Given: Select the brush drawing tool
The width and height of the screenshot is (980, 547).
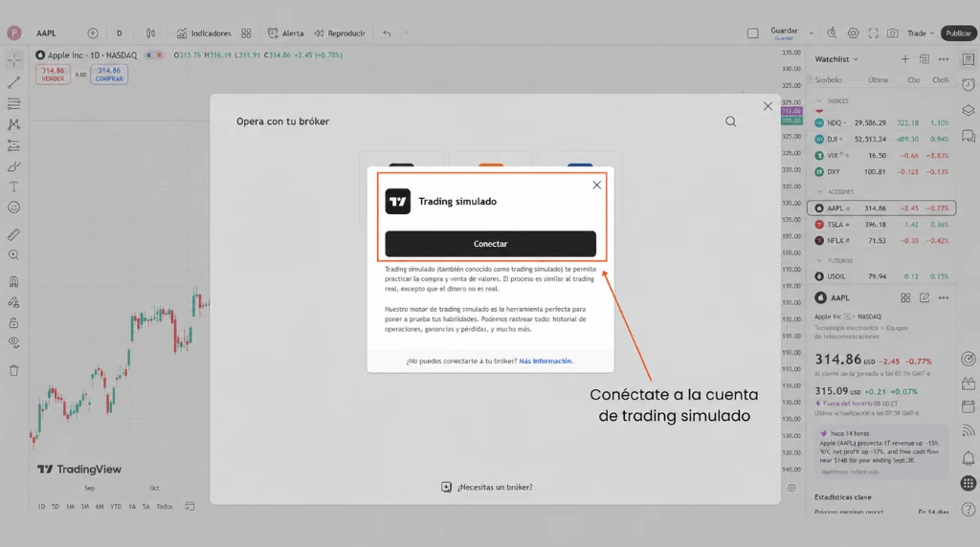Looking at the screenshot, I should [13, 166].
